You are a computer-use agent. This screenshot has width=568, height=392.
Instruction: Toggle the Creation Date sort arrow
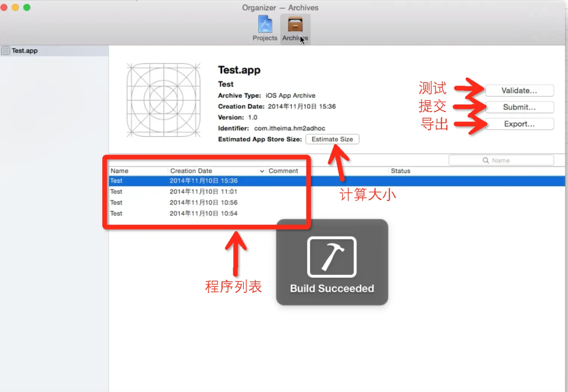(x=262, y=171)
